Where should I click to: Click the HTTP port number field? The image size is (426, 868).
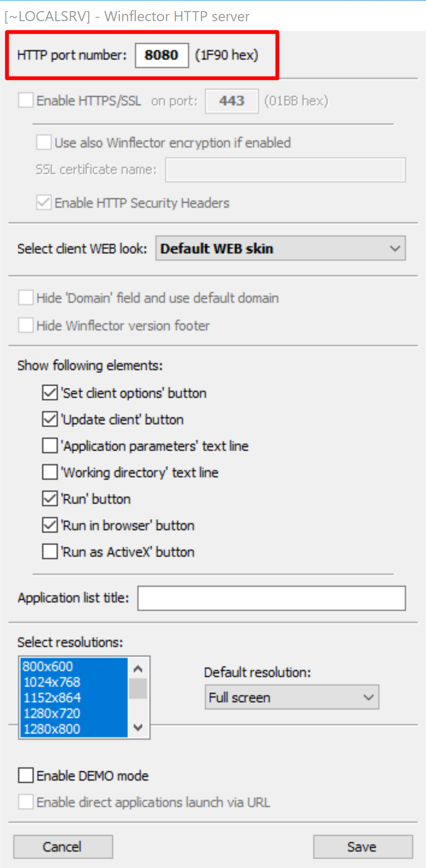161,55
